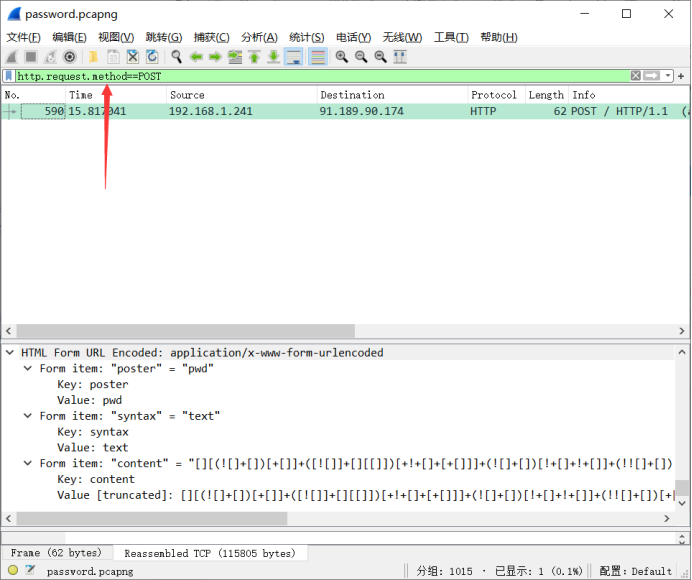This screenshot has height=580, width=692.
Task: Open the 分析(A) menu
Action: (260, 38)
